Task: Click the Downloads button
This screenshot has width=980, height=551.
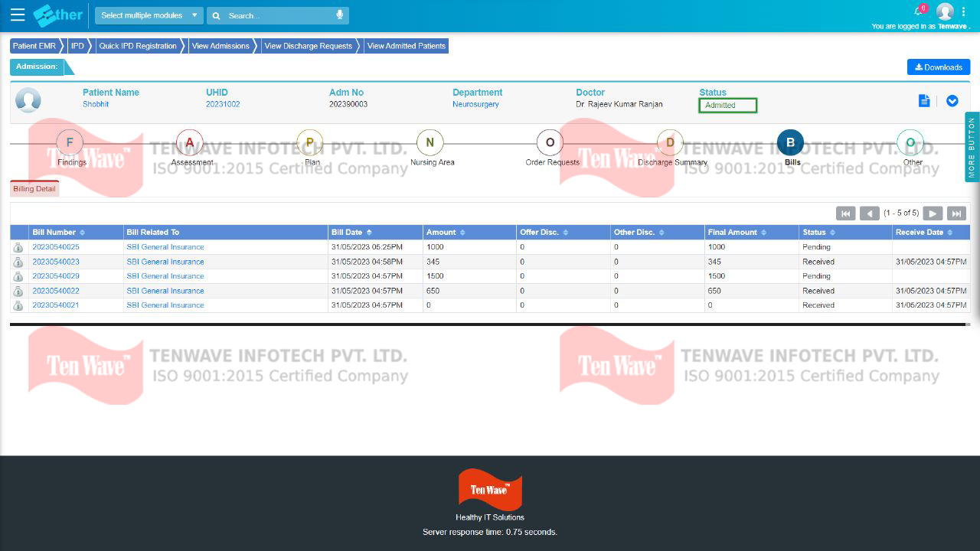Action: click(939, 67)
